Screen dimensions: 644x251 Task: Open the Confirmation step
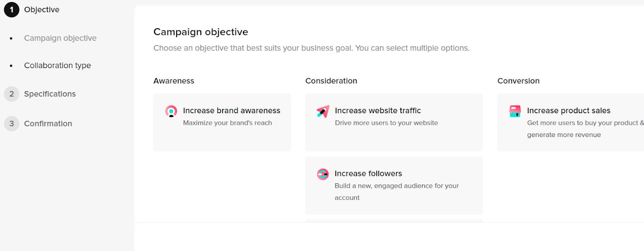coord(48,124)
